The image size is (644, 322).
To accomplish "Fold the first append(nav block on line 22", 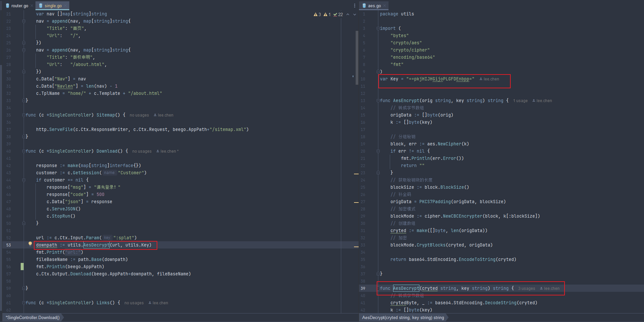I will [24, 21].
